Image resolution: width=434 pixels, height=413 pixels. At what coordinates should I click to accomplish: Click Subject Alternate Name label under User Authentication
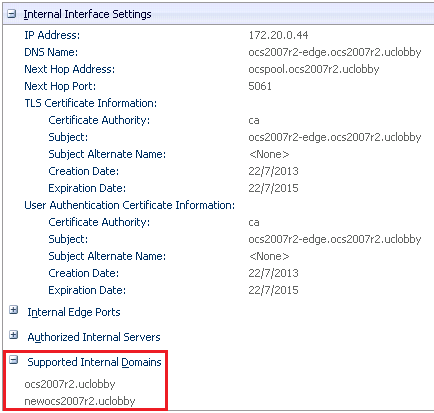107,256
